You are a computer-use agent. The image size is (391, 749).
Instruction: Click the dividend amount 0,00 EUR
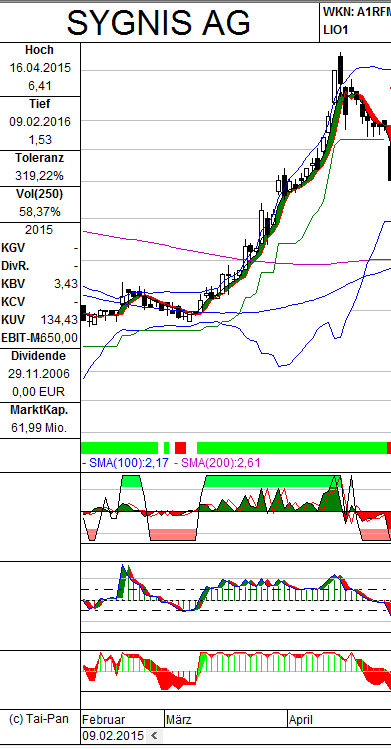pyautogui.click(x=40, y=392)
